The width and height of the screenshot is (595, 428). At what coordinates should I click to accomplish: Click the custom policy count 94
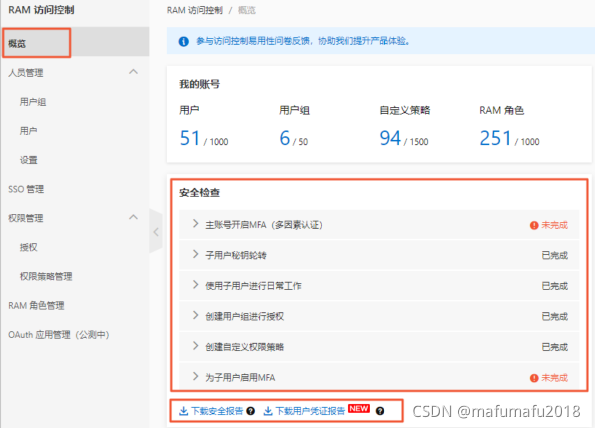pos(390,138)
